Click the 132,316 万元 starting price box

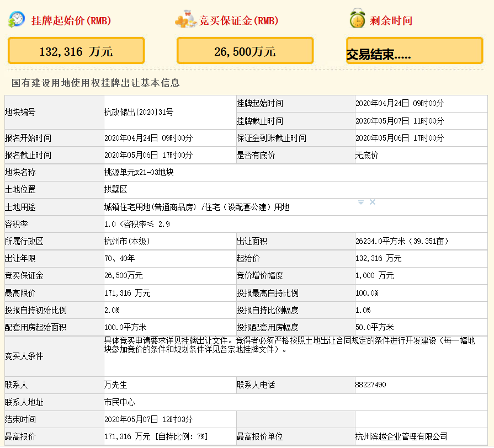76,50
